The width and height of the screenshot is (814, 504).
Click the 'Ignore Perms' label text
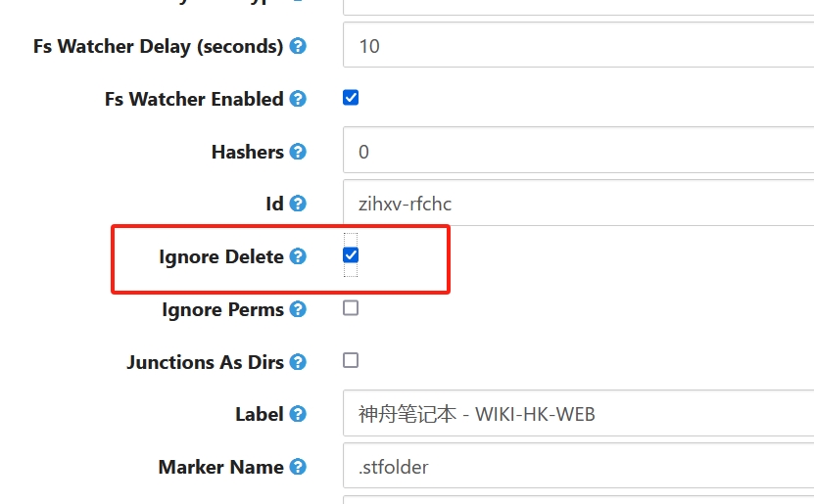click(x=222, y=309)
